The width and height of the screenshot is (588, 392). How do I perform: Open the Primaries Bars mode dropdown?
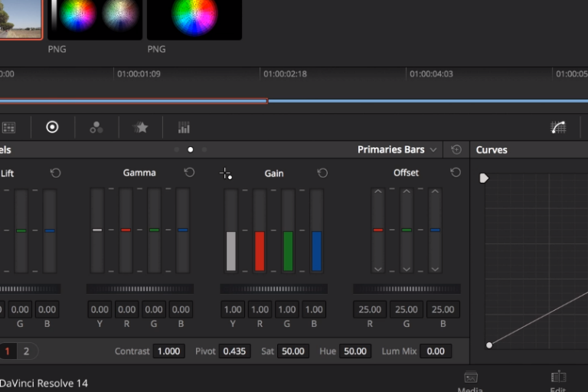point(397,149)
